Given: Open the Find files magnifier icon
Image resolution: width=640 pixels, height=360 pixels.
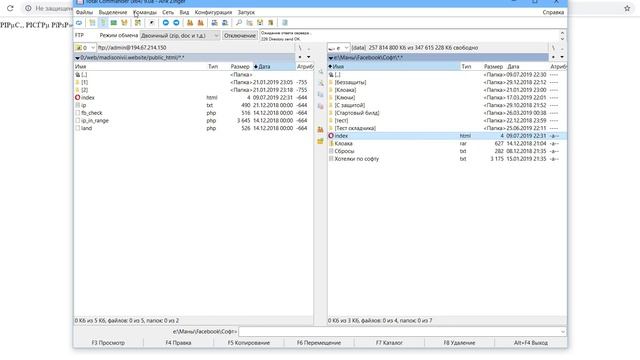Looking at the screenshot, I should click(239, 23).
